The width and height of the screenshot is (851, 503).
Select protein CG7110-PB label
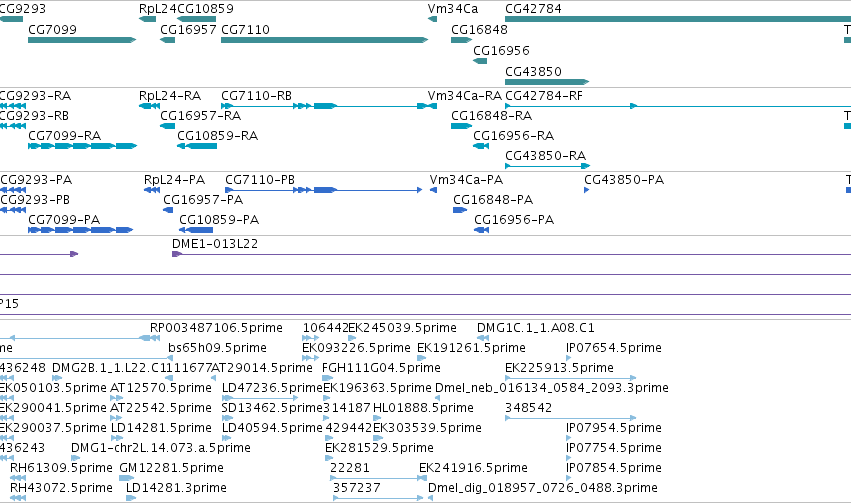point(260,180)
